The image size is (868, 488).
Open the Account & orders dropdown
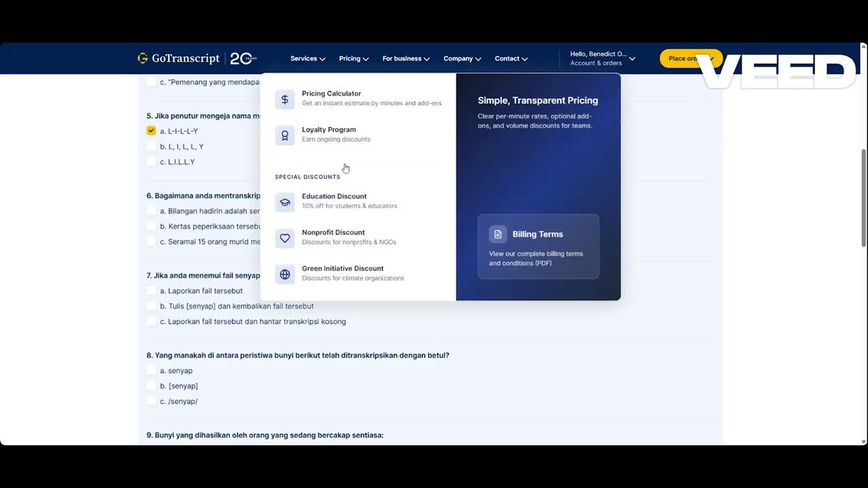pyautogui.click(x=602, y=58)
